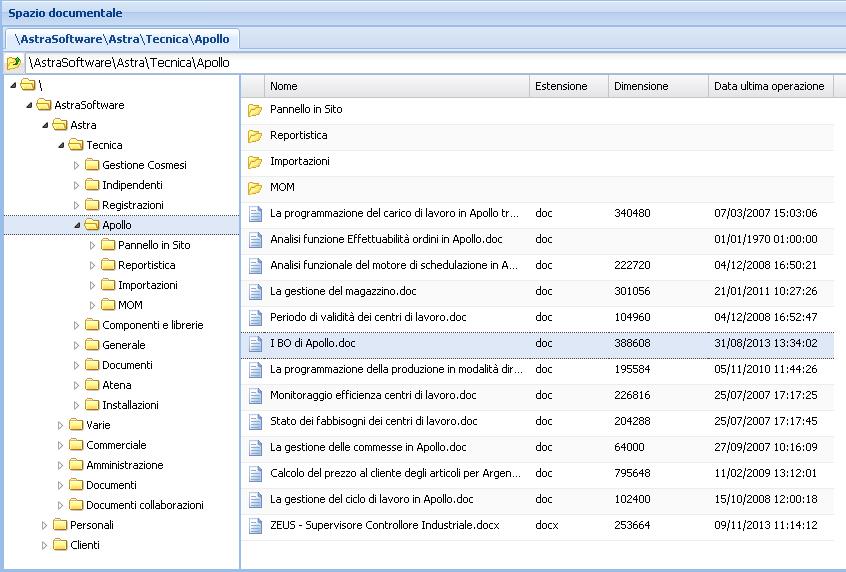Click the Importazioni folder icon in file list
This screenshot has height=572, width=846.
(x=255, y=162)
